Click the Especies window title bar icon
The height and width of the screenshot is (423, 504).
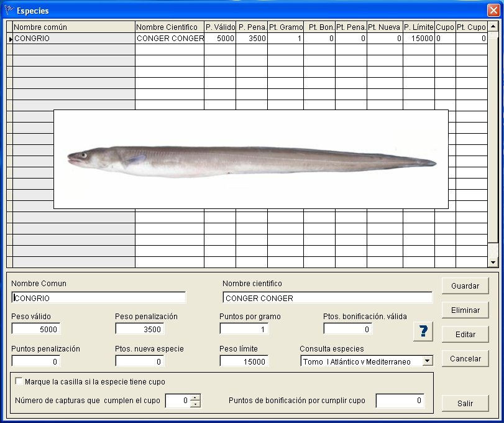(9, 10)
